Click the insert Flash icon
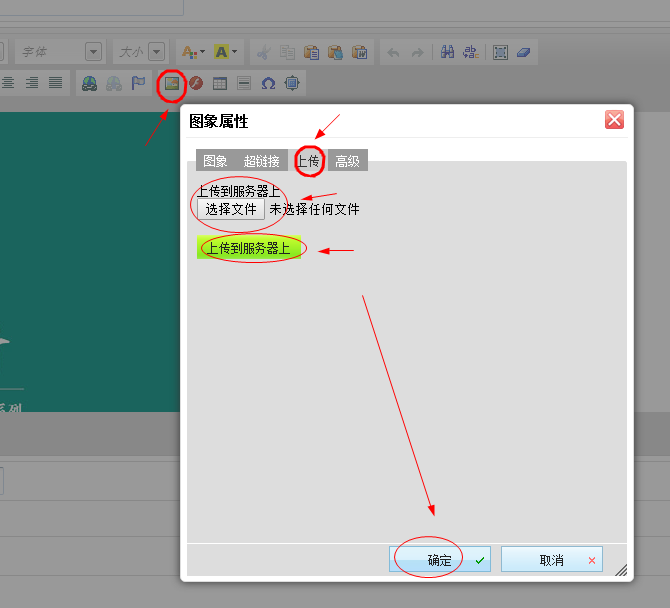 [x=196, y=83]
